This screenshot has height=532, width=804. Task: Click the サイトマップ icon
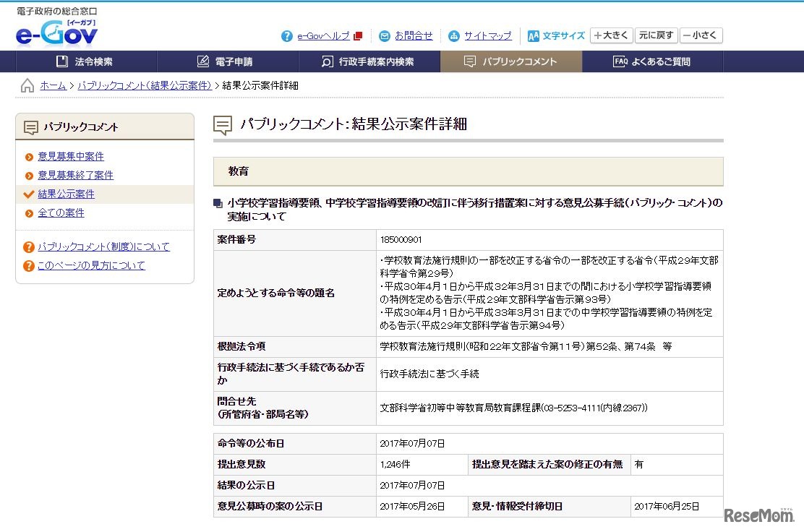[454, 36]
